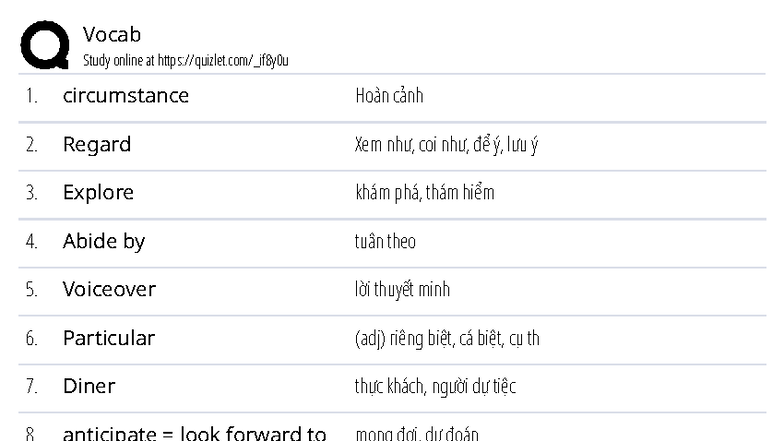Select the term 'anticipate = look forward to'

(195, 434)
